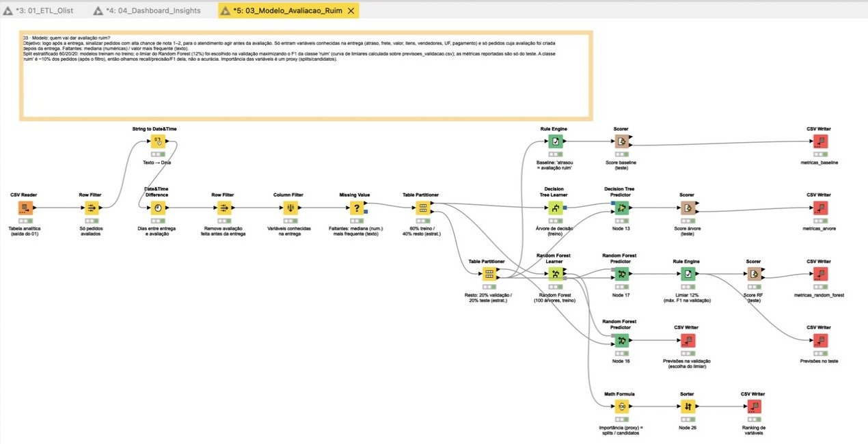868x444 pixels.
Task: Click the label 'Previsões no teste'
Action: 820,361
